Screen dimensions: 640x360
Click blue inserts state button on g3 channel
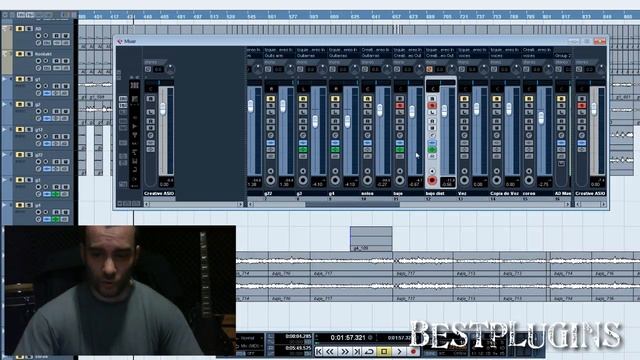[303, 143]
